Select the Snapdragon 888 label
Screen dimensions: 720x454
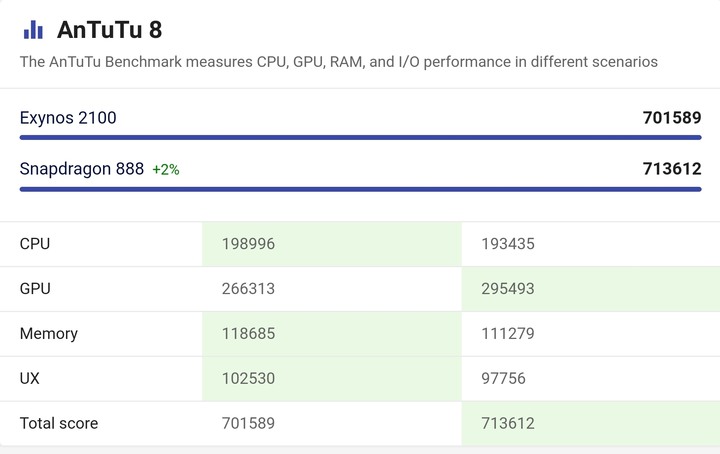tap(82, 169)
